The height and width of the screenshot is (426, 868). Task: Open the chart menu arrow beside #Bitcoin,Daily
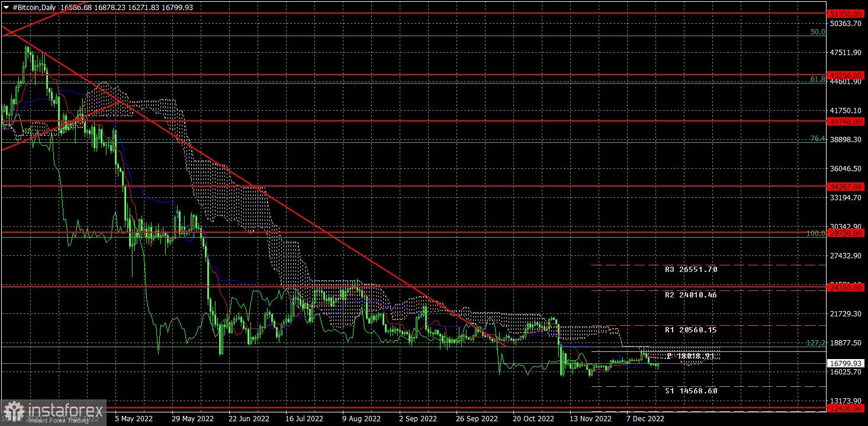(5, 7)
